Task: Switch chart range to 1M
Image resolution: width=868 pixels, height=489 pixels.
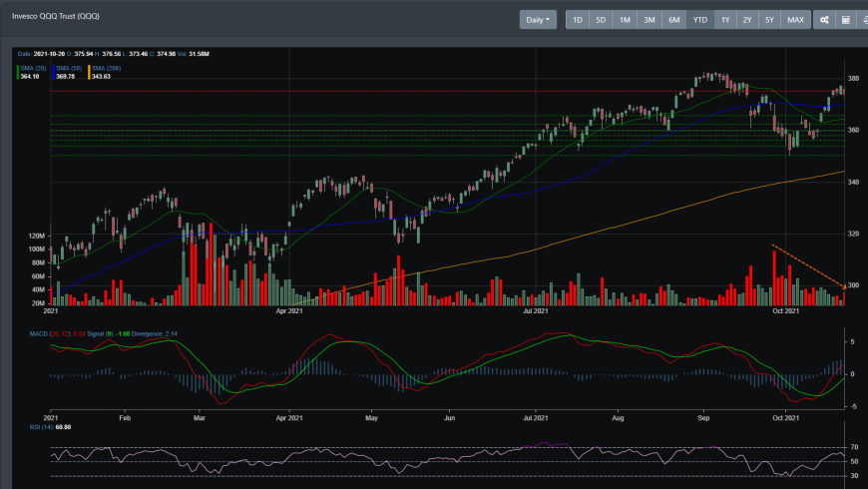Action: [x=625, y=20]
